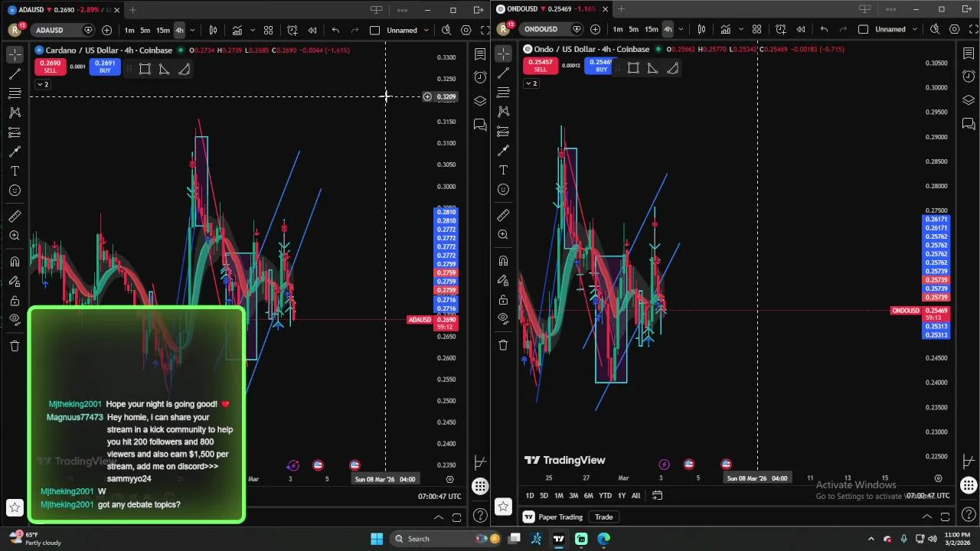Toggle magnet mode in ONDOUSD left toolbar
The height and width of the screenshot is (551, 980).
click(503, 261)
